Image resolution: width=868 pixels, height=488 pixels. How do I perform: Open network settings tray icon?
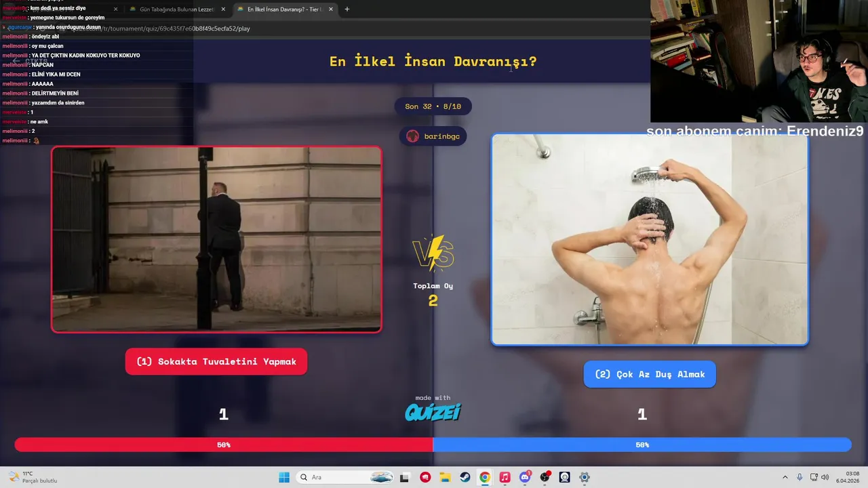[814, 477]
